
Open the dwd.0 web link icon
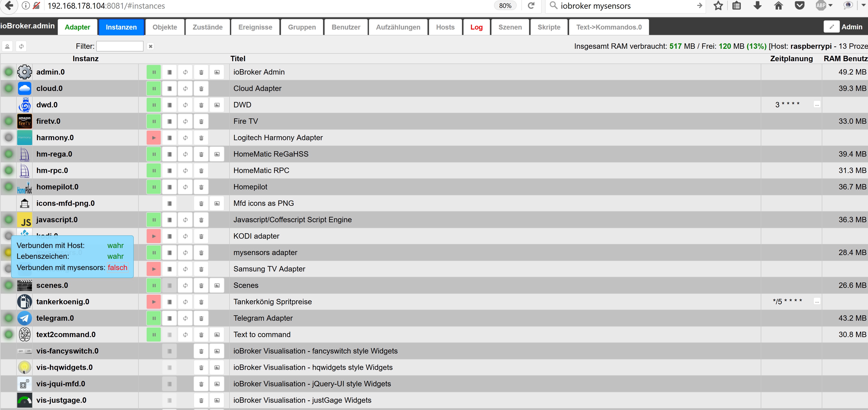217,105
